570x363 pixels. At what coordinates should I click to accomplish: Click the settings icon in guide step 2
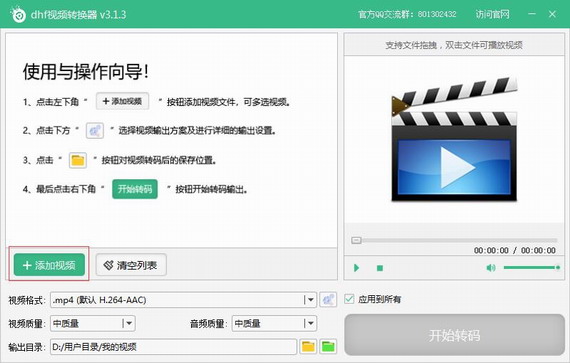coord(95,130)
